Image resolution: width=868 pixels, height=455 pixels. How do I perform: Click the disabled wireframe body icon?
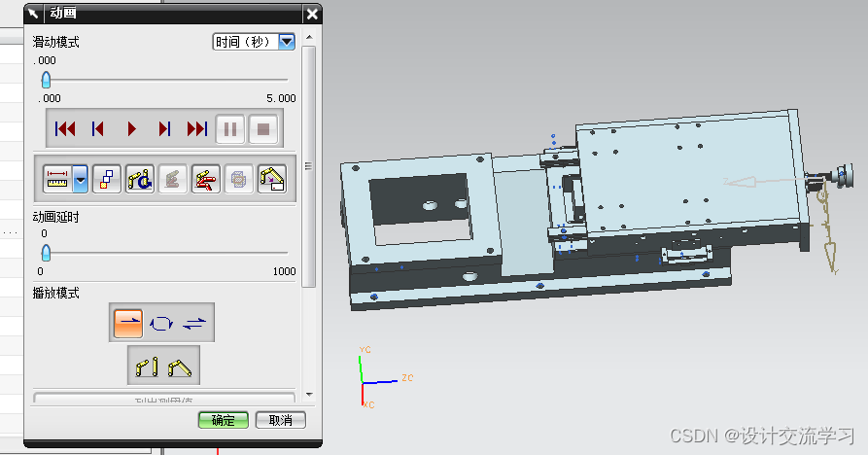click(238, 179)
